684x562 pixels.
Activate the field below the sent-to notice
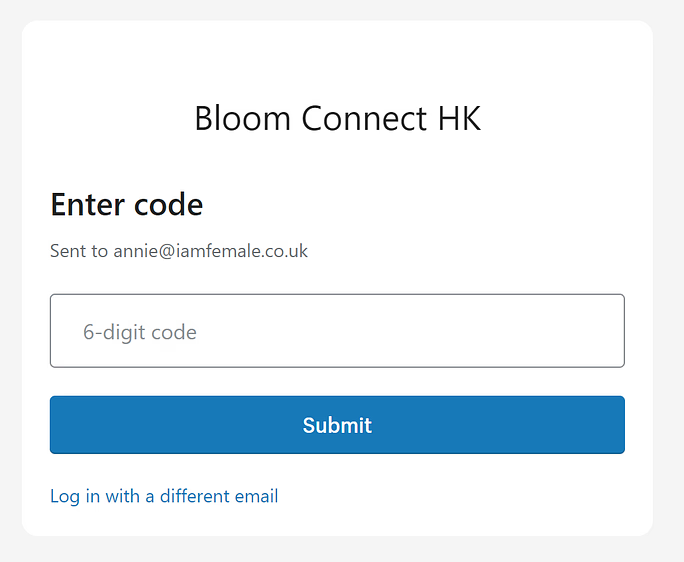[337, 331]
